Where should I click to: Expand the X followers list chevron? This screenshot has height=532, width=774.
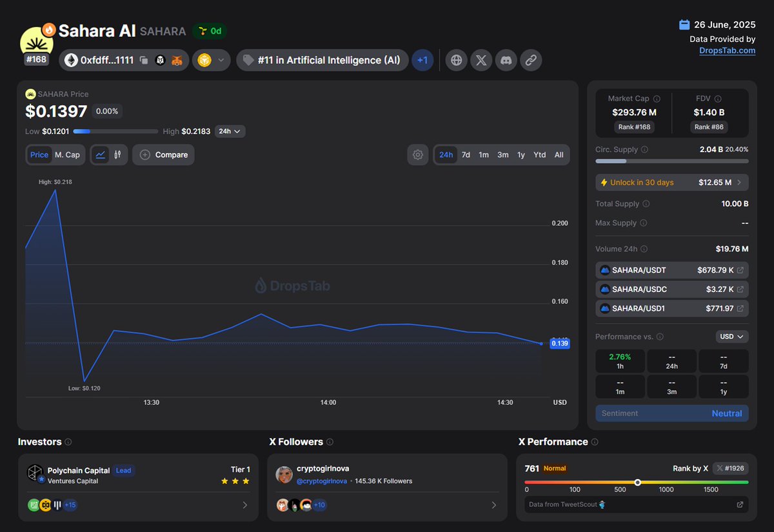(494, 505)
